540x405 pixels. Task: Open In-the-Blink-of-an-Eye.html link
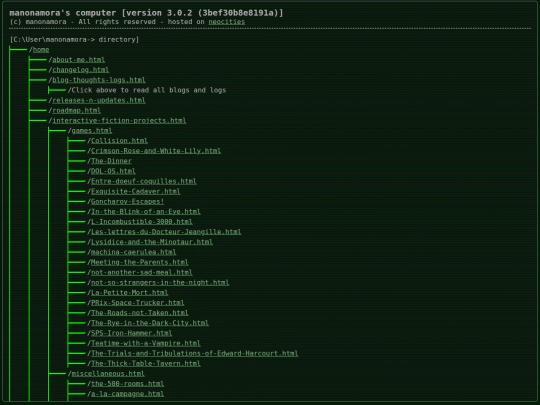click(146, 211)
